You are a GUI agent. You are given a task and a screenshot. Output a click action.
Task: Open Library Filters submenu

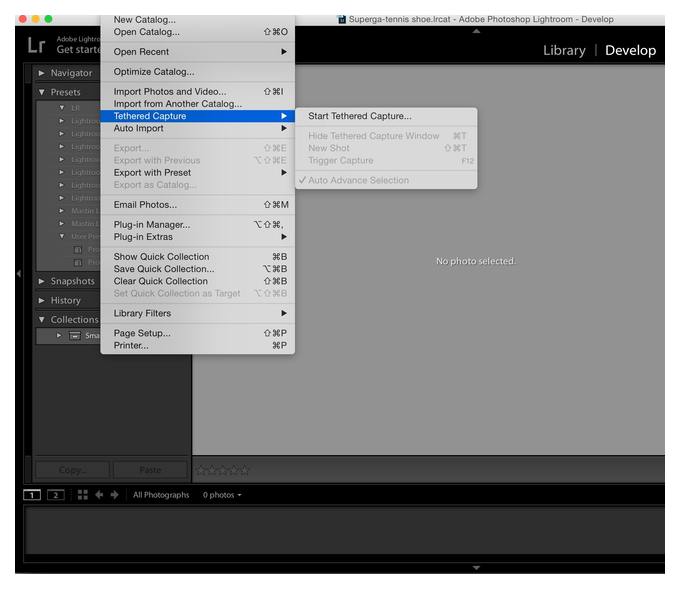[198, 313]
